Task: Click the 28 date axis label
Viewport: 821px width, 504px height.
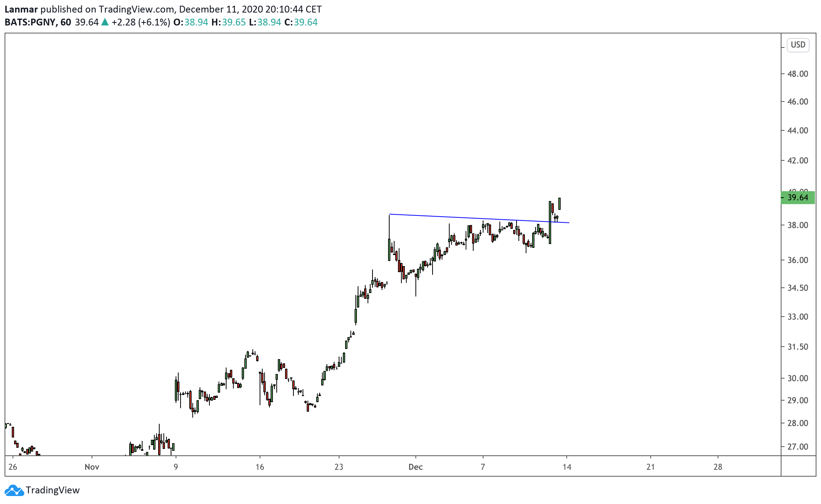Action: [718, 467]
